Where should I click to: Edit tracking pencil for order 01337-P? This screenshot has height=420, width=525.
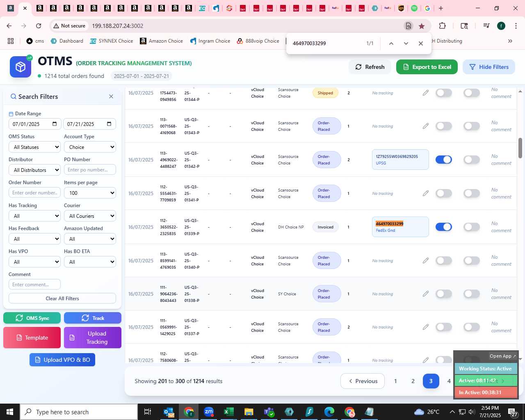coord(426,327)
